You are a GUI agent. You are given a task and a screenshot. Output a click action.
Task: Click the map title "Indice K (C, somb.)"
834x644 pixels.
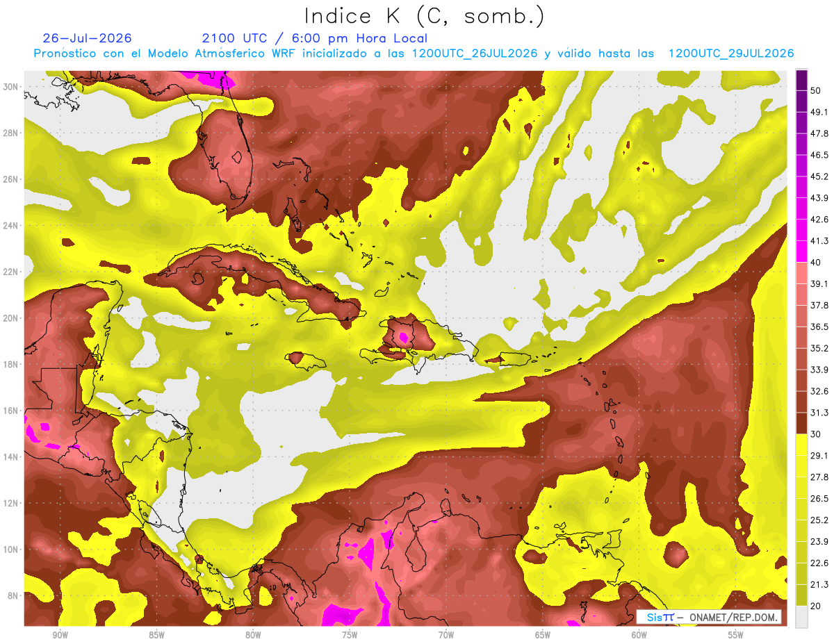pos(425,16)
